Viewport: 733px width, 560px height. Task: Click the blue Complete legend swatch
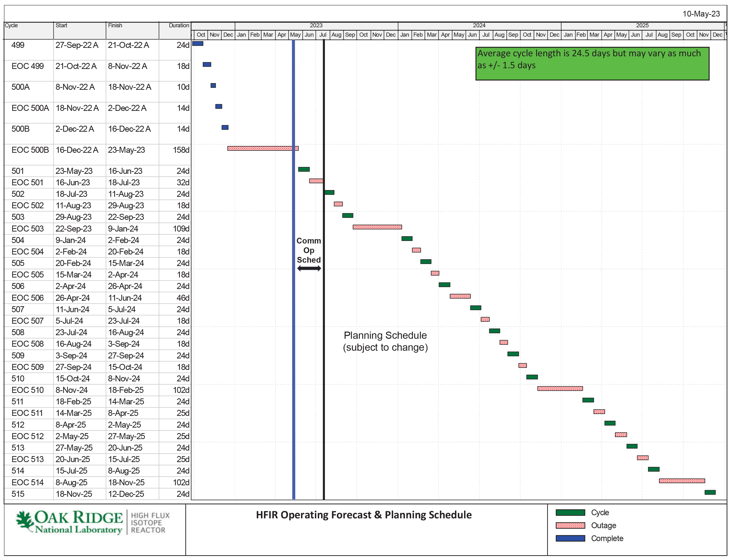[x=571, y=539]
